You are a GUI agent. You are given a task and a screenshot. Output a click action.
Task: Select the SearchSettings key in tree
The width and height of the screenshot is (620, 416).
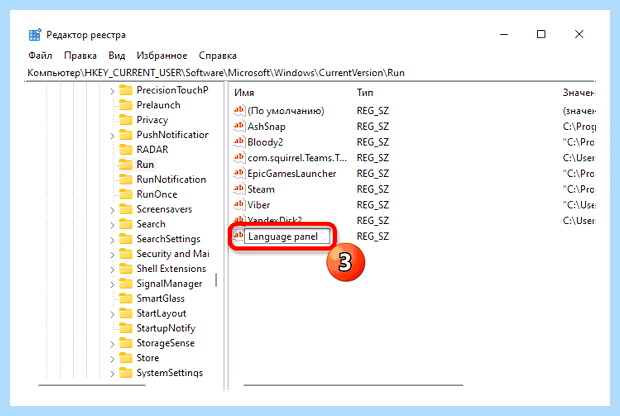(168, 239)
